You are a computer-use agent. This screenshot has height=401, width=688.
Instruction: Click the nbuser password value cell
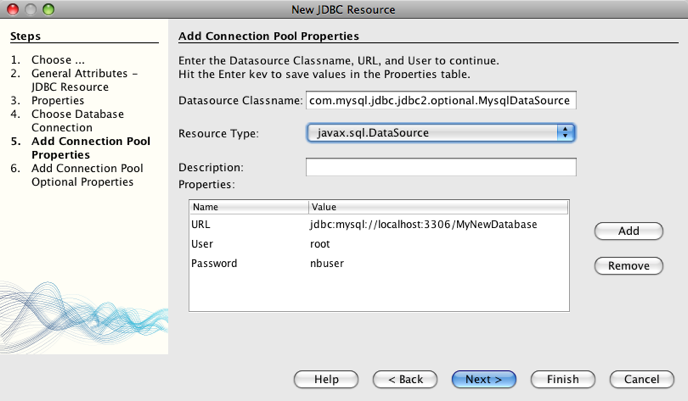[327, 263]
